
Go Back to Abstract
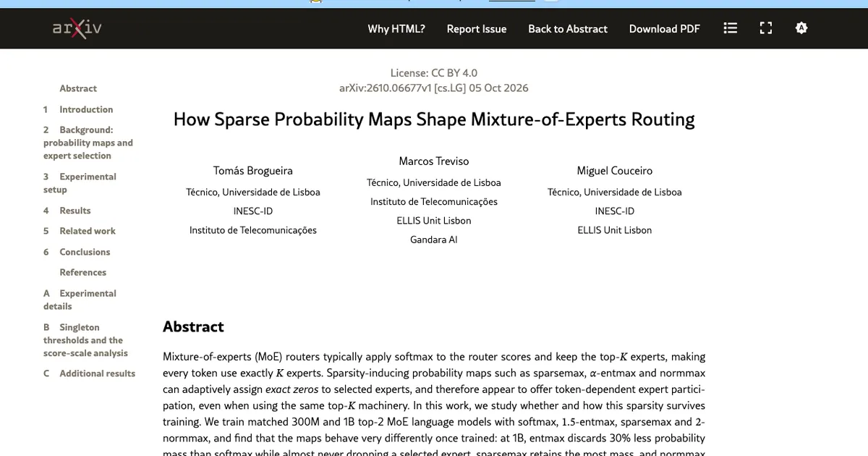tap(568, 29)
